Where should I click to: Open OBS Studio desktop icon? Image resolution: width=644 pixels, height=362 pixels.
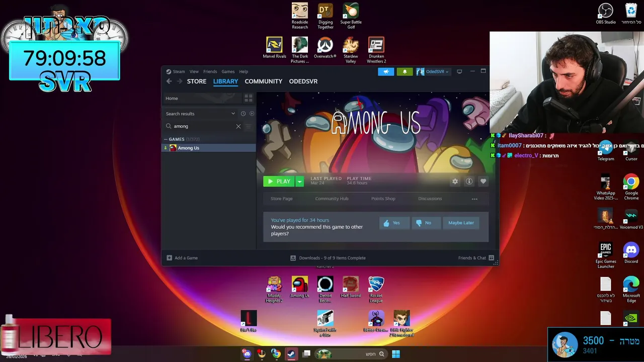(606, 14)
